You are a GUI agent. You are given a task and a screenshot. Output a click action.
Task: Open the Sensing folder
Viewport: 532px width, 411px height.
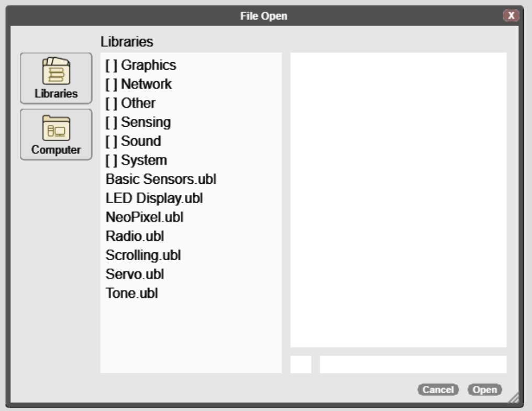pos(138,123)
